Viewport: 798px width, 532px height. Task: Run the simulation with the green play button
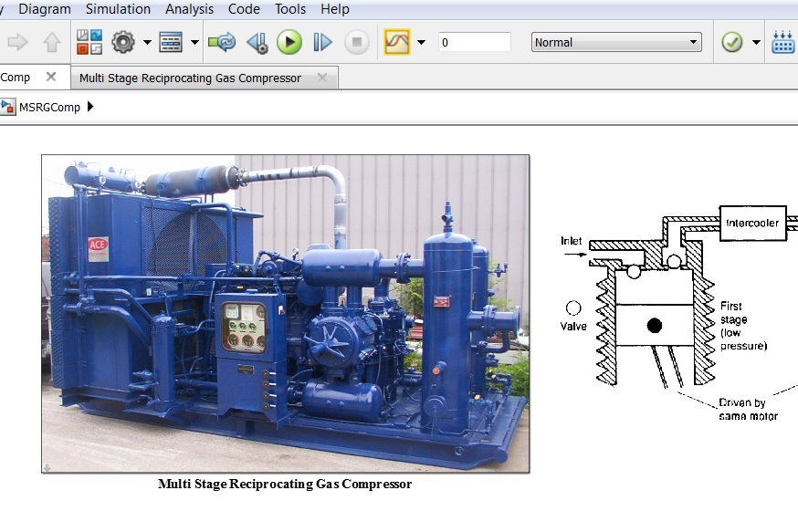(289, 42)
